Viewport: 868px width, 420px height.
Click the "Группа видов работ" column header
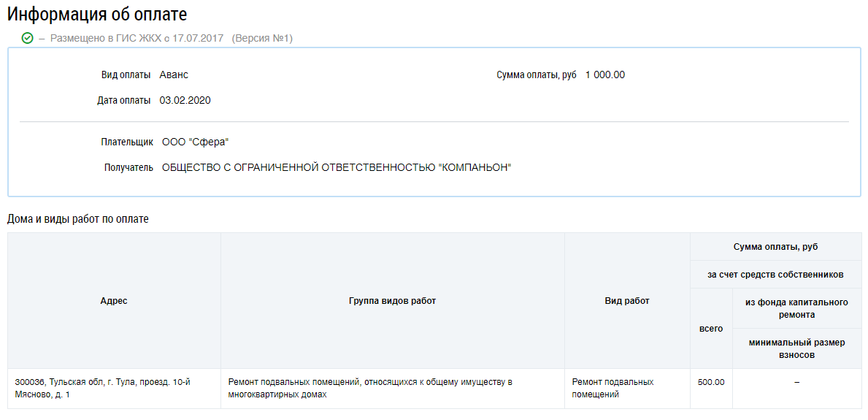393,301
